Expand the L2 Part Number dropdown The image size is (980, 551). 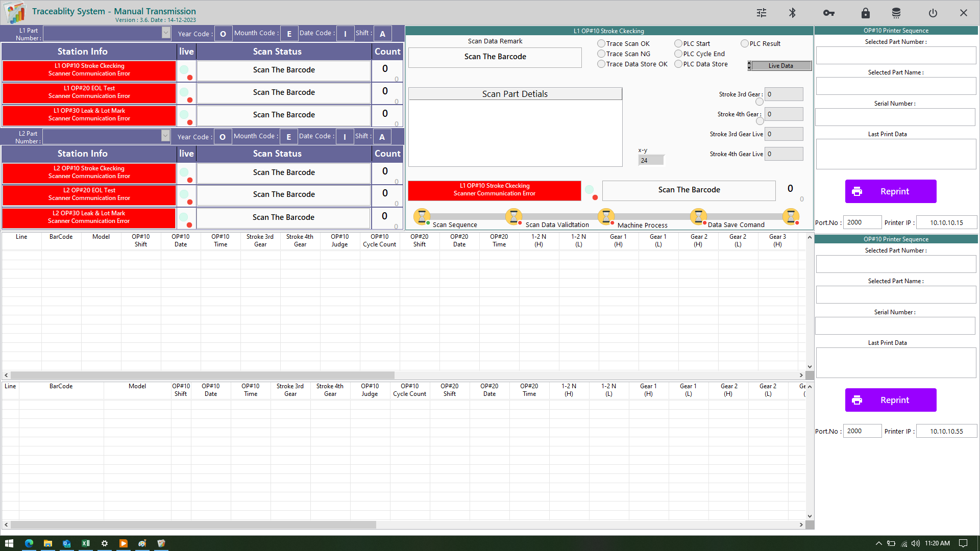pos(165,136)
